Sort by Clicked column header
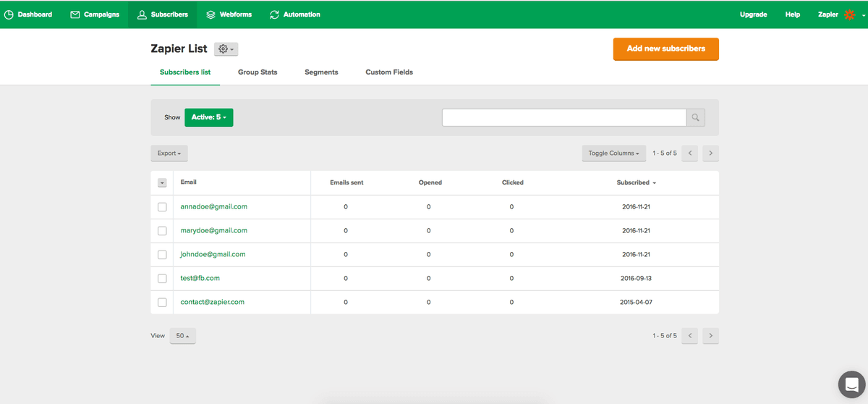 click(x=512, y=182)
